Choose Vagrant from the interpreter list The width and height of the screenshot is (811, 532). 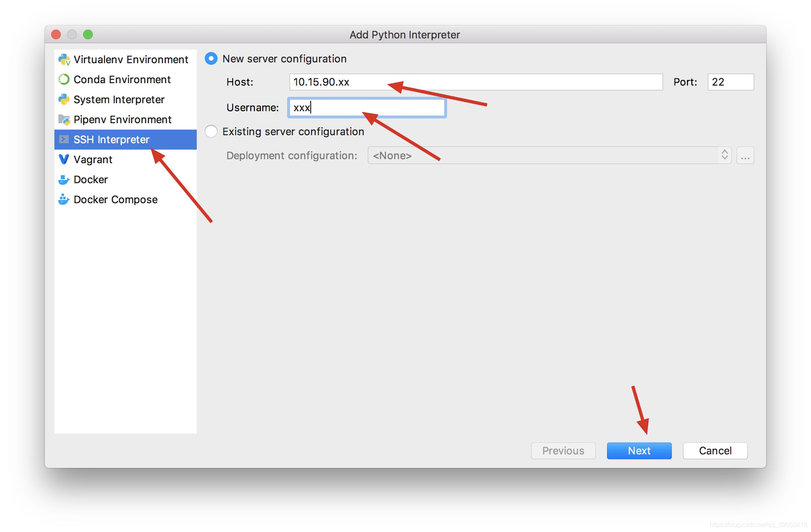[x=93, y=160]
